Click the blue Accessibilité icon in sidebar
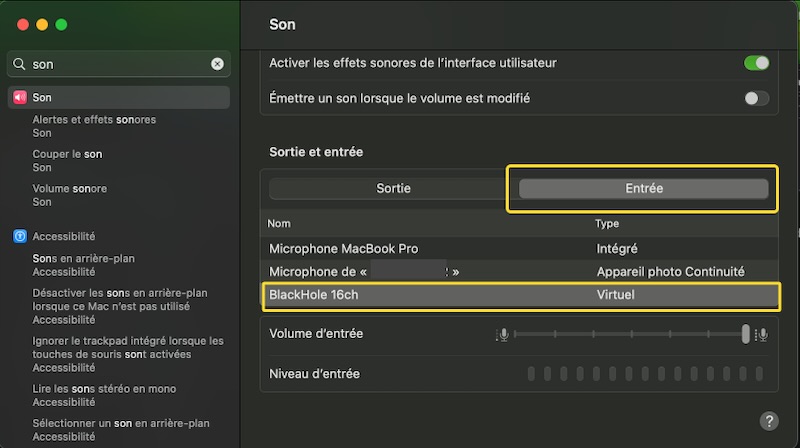Image resolution: width=800 pixels, height=448 pixels. pos(20,237)
